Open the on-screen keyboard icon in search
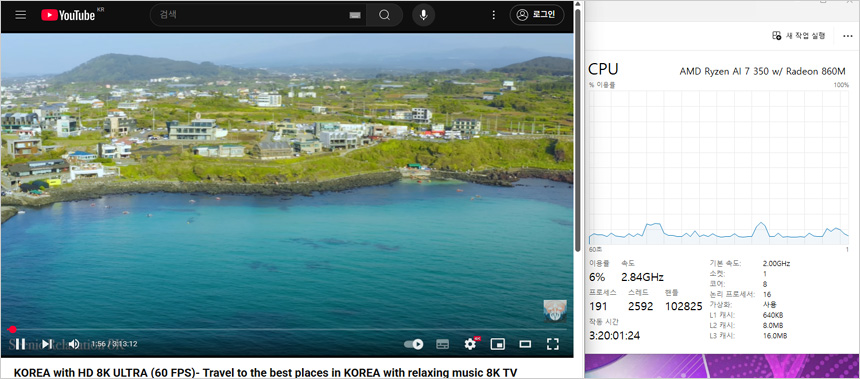This screenshot has height=379, width=860. tap(355, 15)
